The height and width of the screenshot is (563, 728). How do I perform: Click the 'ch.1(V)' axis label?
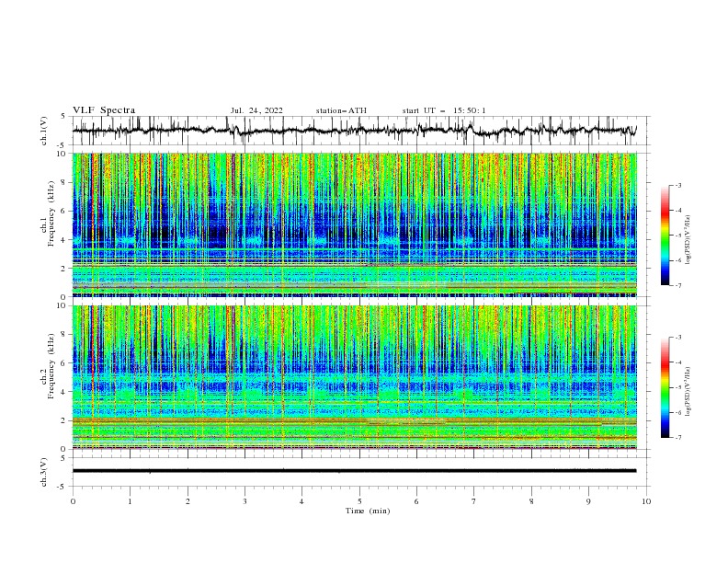[x=44, y=131]
